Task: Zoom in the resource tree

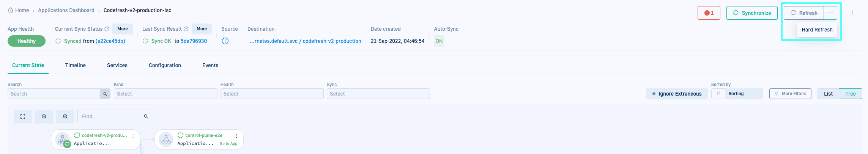Action: tap(65, 116)
